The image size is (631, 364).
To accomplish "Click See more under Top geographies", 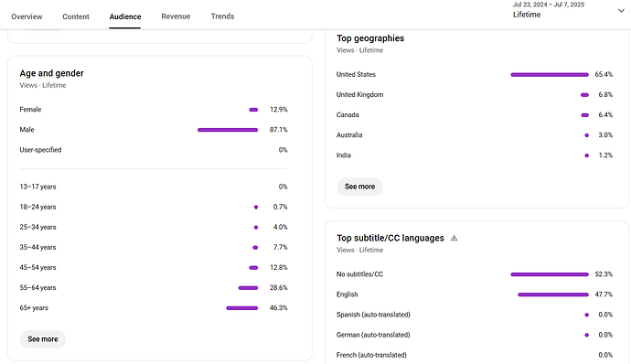I will pos(359,187).
